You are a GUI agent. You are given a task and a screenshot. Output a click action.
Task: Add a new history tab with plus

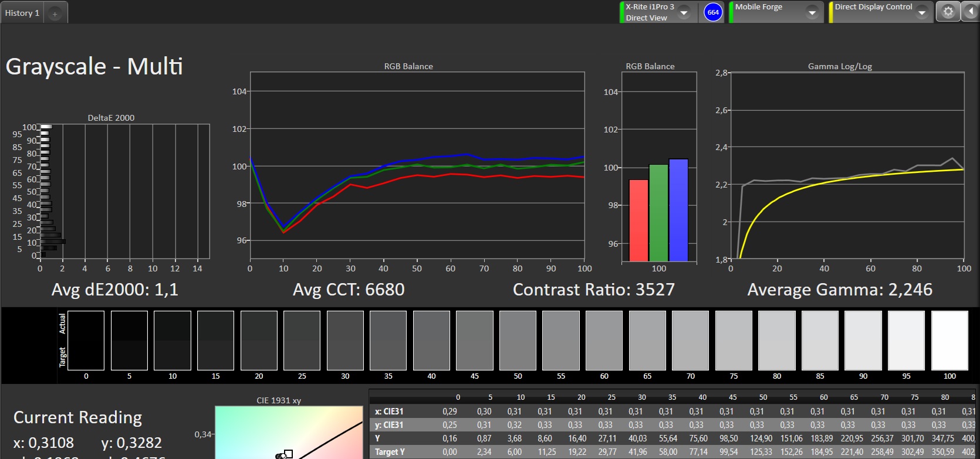click(x=55, y=13)
